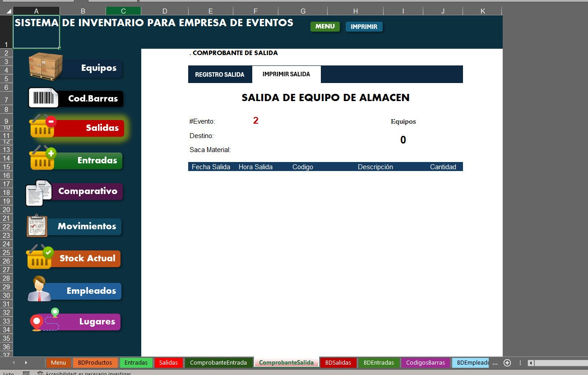The height and width of the screenshot is (375, 588).
Task: Select column C header
Action: (123, 11)
